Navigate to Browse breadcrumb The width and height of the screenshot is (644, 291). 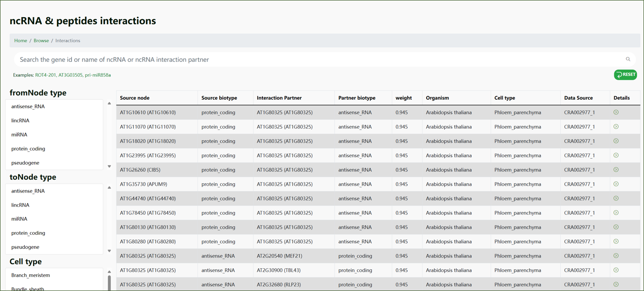(41, 41)
